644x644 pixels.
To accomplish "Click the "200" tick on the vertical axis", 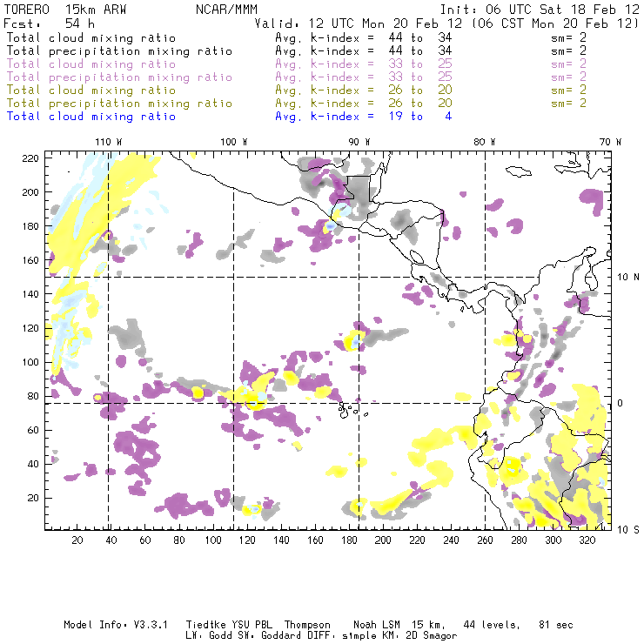I will pyautogui.click(x=30, y=192).
